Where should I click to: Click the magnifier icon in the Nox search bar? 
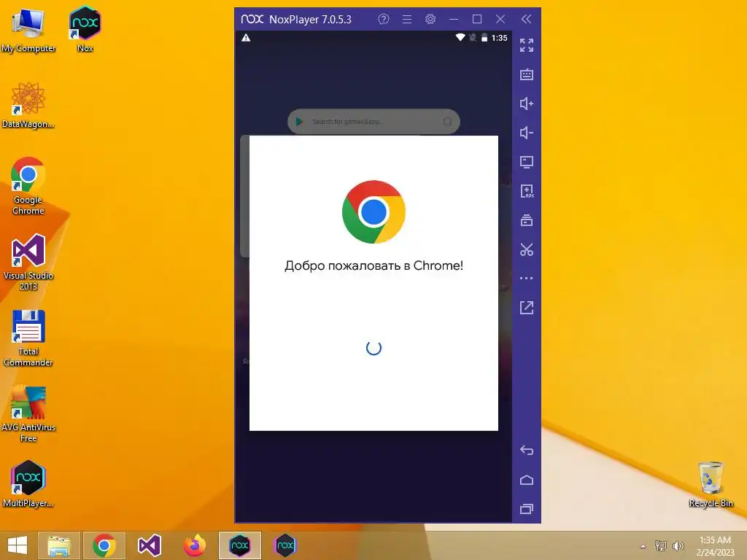pos(447,122)
